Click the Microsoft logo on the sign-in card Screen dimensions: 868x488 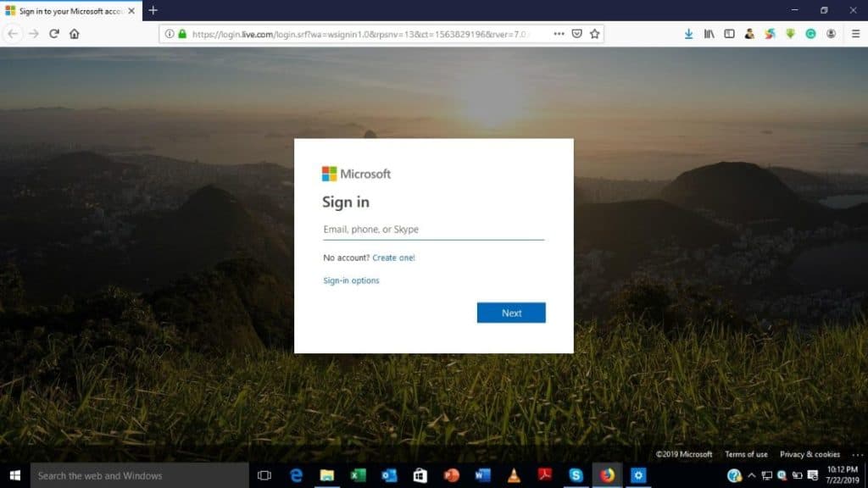(357, 174)
